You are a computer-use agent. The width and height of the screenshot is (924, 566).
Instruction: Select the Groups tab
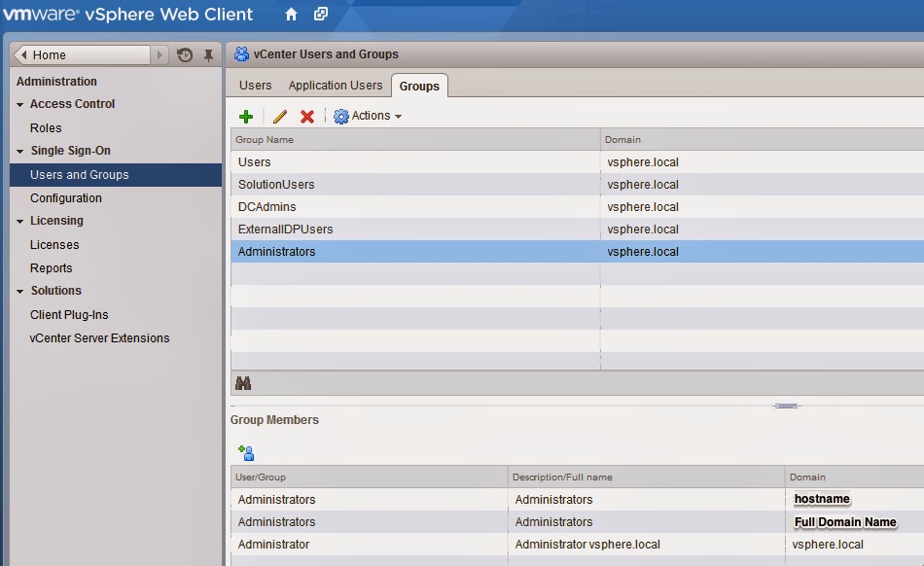coord(419,86)
